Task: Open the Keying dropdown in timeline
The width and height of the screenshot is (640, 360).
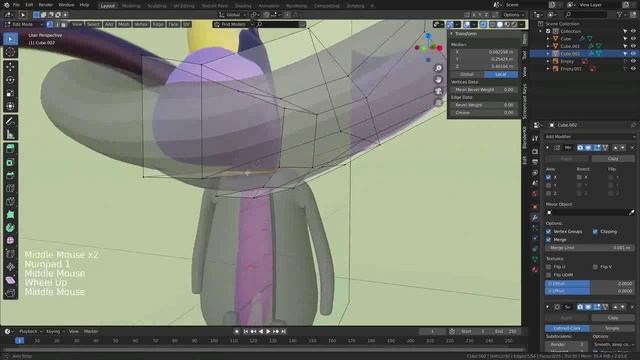Action: [55, 331]
